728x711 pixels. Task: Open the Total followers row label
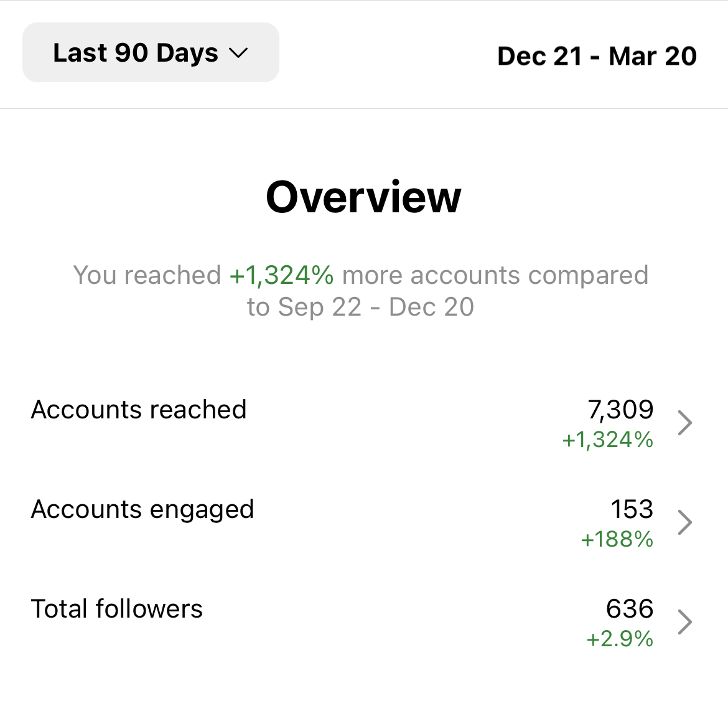coord(117,609)
